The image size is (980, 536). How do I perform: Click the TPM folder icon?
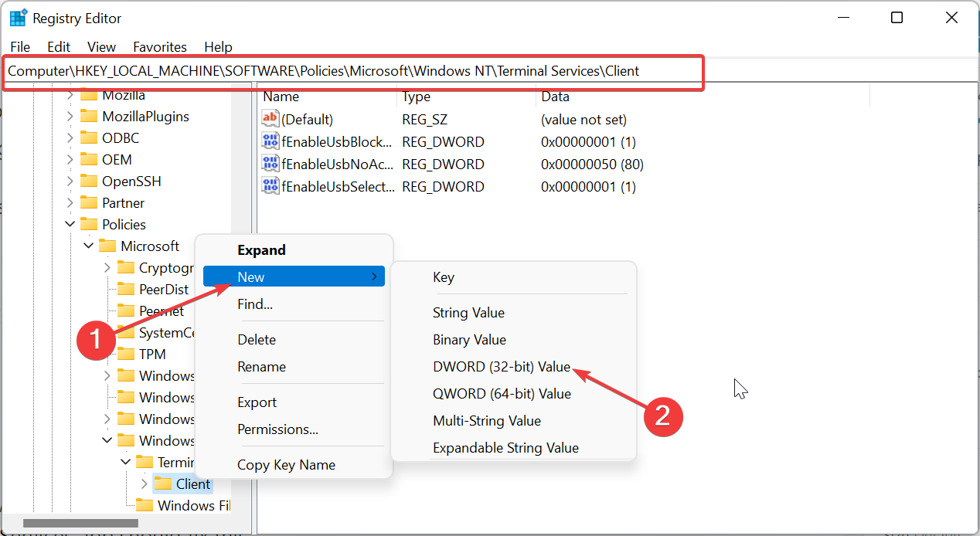[x=126, y=355]
